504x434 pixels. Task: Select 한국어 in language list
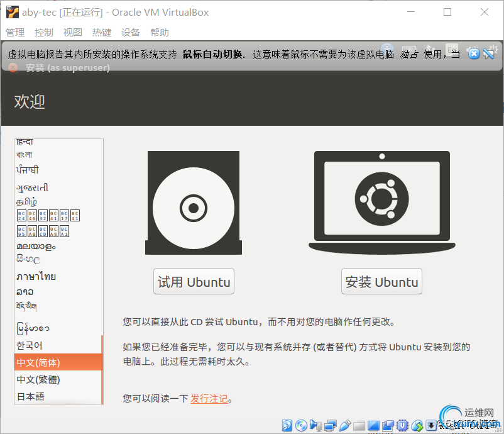tap(58, 345)
